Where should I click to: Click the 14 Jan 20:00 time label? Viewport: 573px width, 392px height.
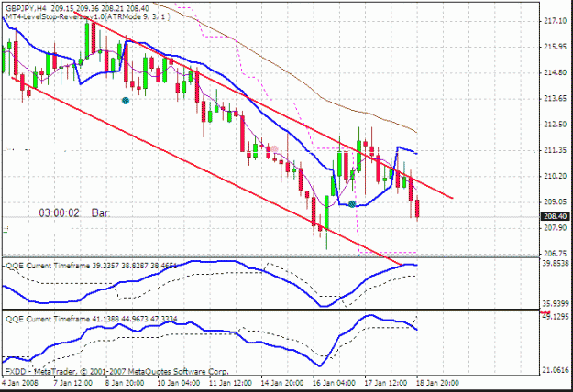pos(282,383)
